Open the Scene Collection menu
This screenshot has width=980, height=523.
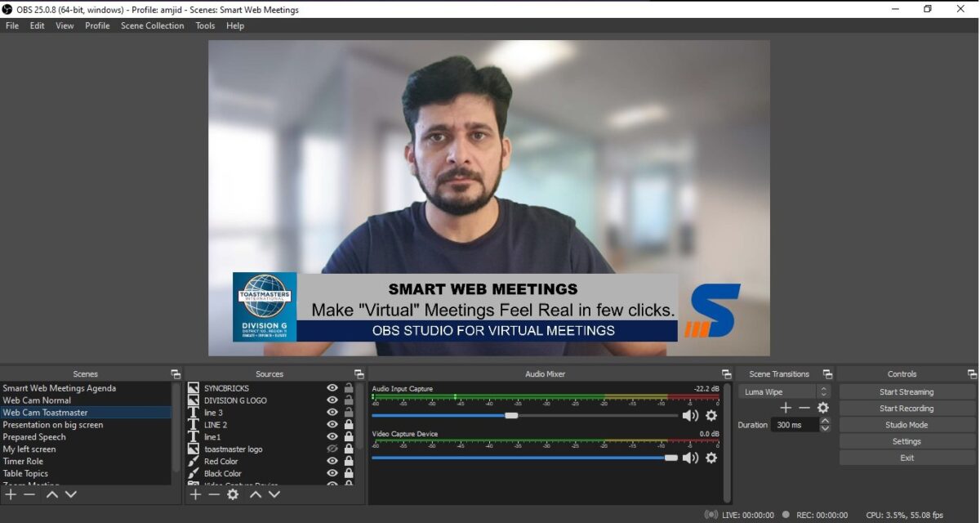[x=153, y=25]
